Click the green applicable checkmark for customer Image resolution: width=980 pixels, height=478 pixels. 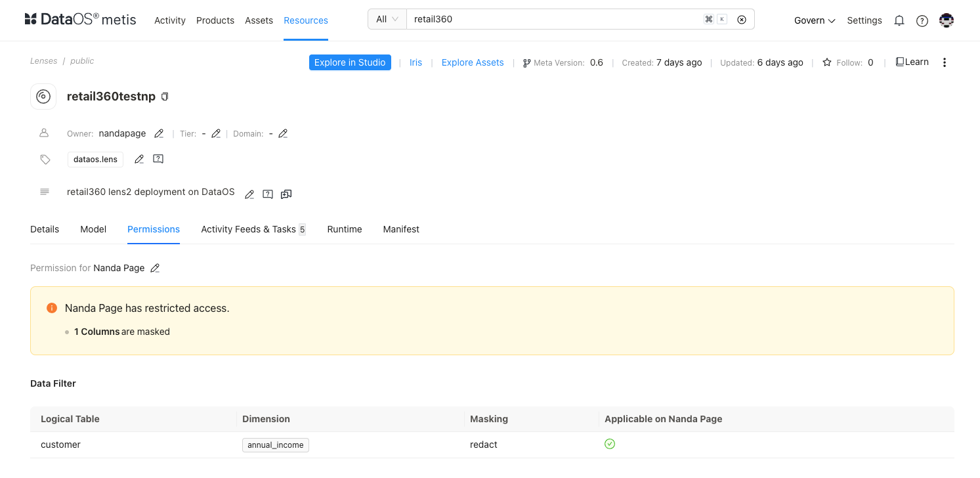tap(610, 444)
